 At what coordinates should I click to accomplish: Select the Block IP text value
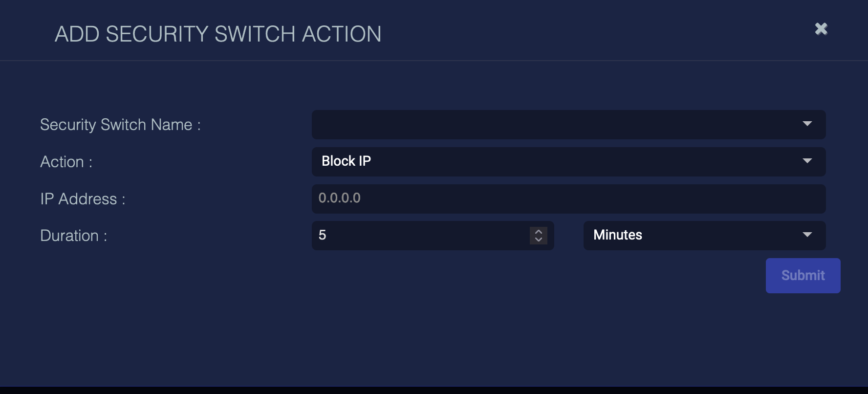click(x=346, y=161)
